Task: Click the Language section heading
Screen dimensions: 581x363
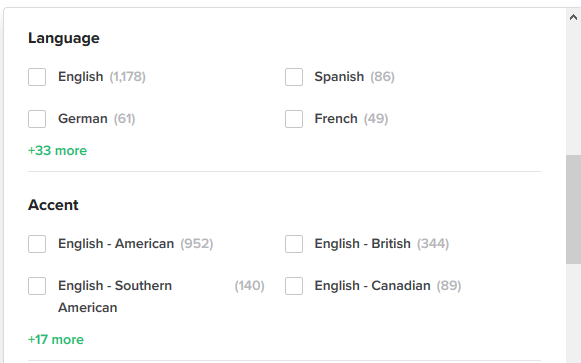Action: (x=64, y=38)
